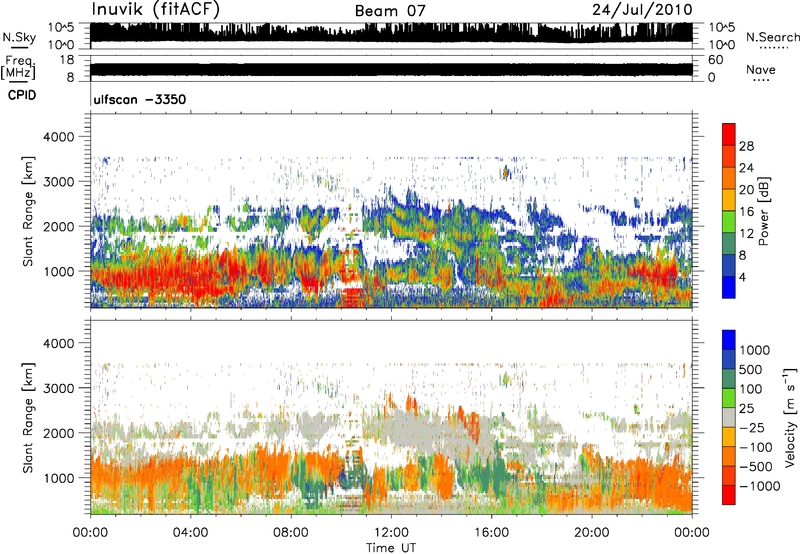
Task: Click the '16' tick on power colorbar
Action: pos(746,212)
